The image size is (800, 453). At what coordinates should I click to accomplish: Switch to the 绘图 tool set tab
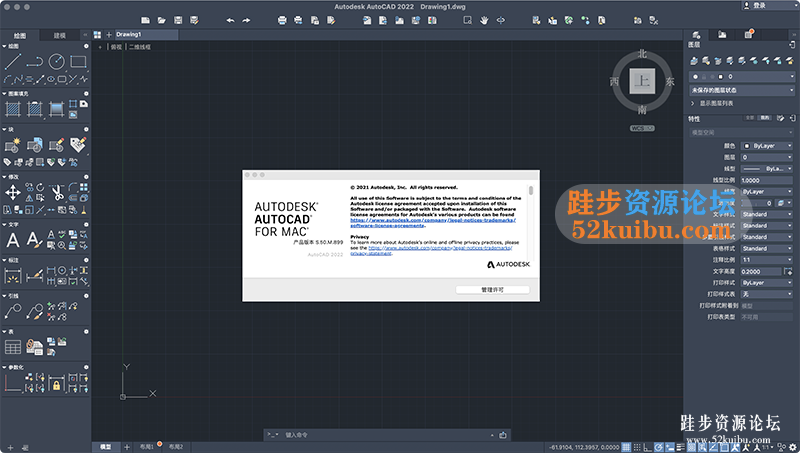coord(20,36)
